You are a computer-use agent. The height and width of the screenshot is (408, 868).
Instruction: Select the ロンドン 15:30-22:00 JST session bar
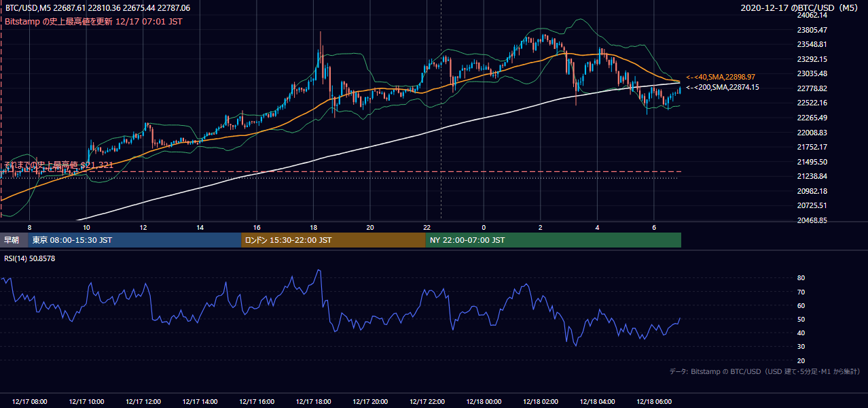(x=333, y=240)
